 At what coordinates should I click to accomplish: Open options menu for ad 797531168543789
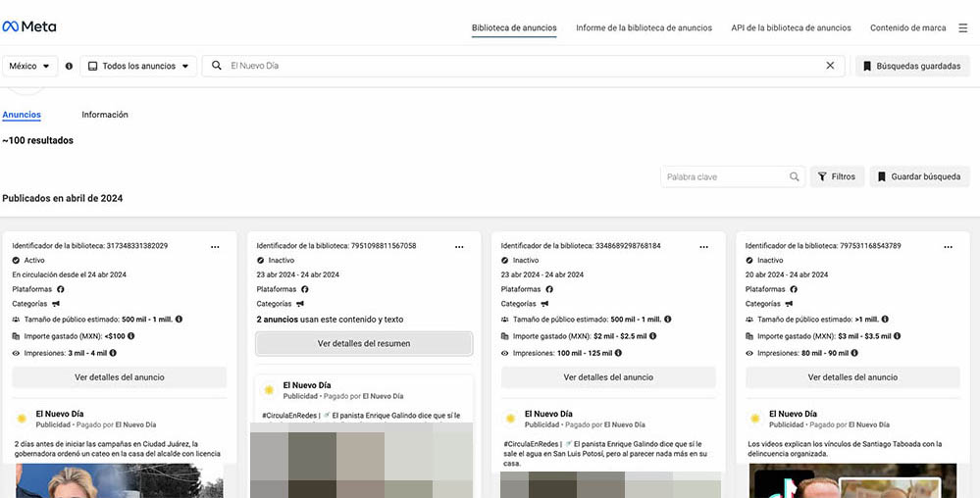(x=949, y=247)
